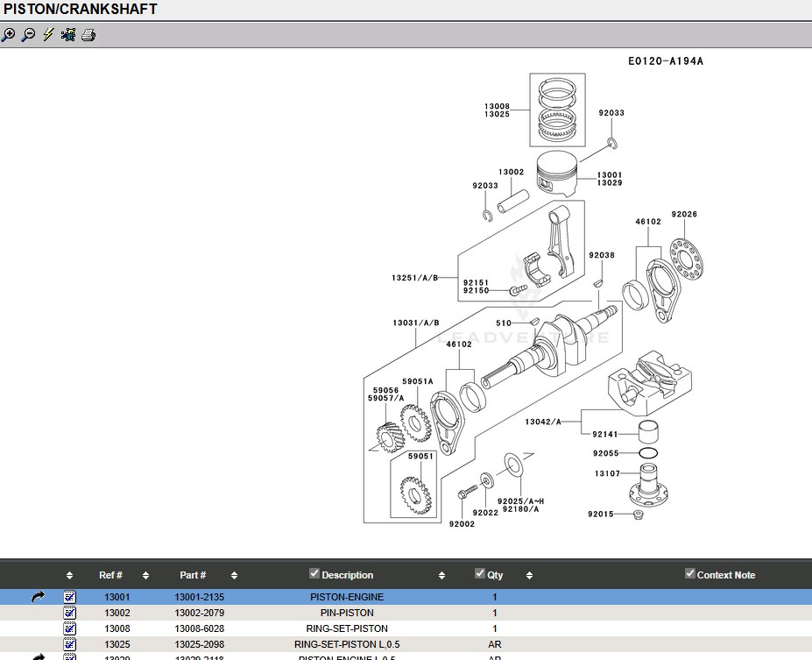Click the curved arrow icon in row 13001
This screenshot has height=660, width=812.
[x=38, y=597]
